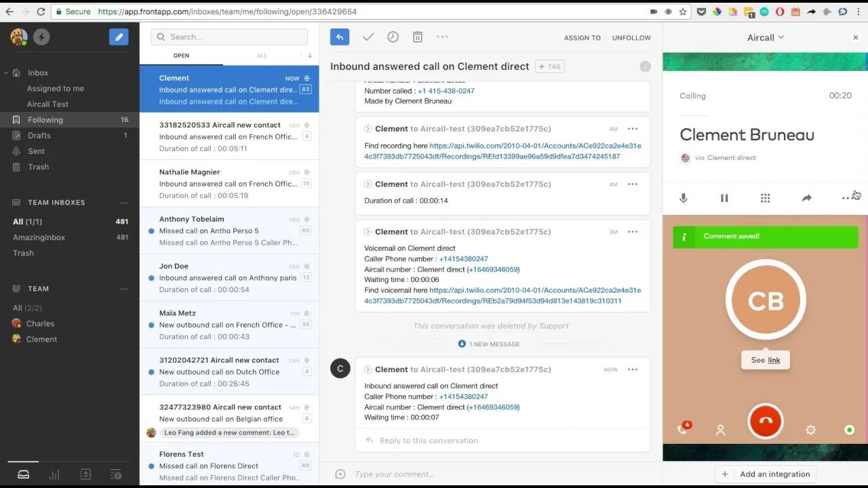Open inbox view icon in bottom bar
868x488 pixels.
[23, 474]
